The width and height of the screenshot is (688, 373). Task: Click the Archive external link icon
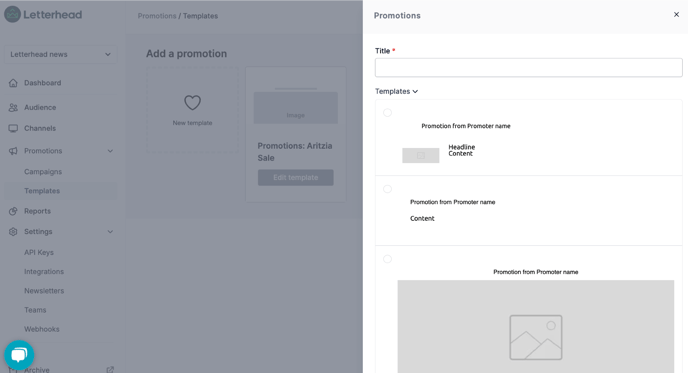pos(110,370)
